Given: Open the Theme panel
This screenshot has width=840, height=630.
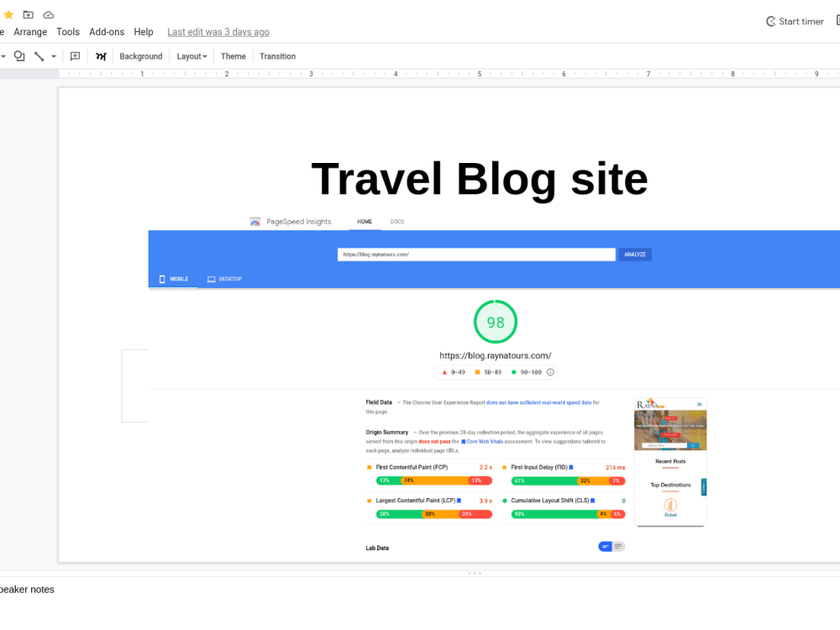Looking at the screenshot, I should coord(233,56).
